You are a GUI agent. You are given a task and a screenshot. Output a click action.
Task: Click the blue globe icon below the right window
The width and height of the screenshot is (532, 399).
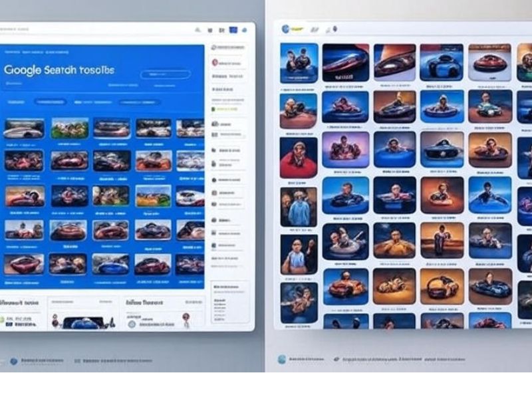[281, 359]
